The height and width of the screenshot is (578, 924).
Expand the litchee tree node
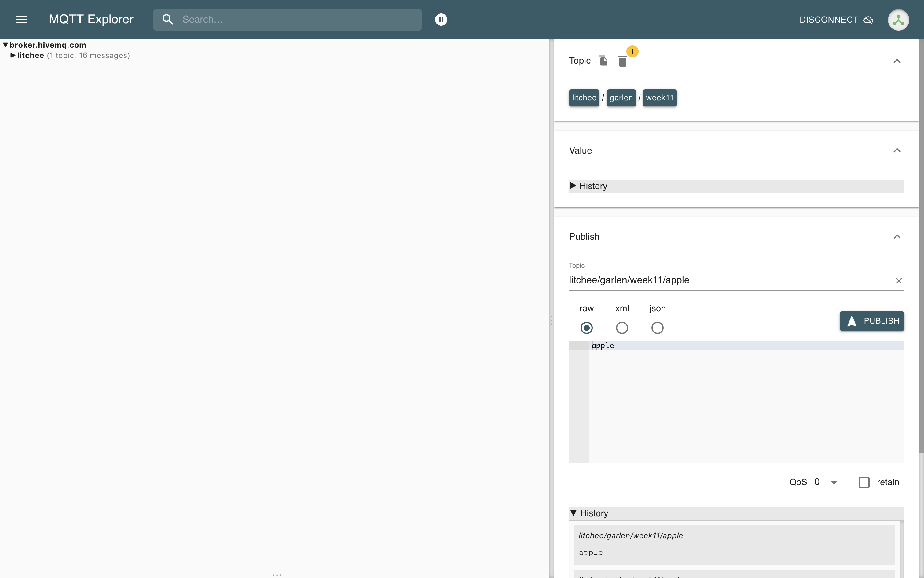pyautogui.click(x=13, y=55)
